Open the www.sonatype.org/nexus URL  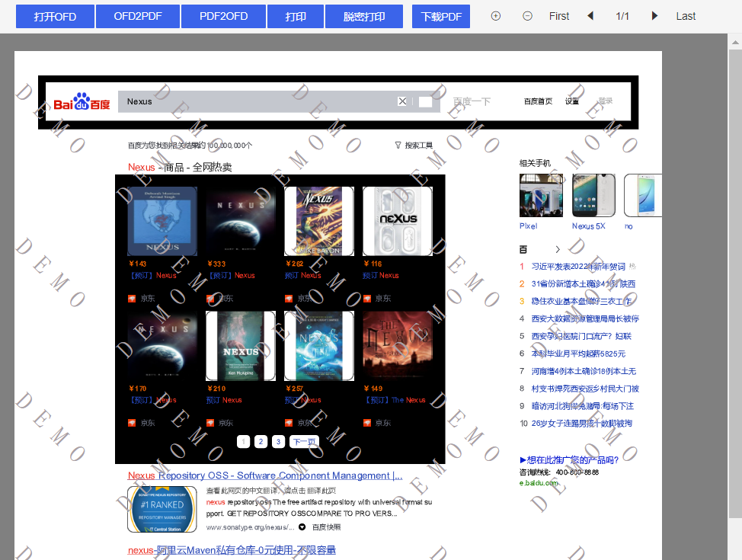click(251, 527)
